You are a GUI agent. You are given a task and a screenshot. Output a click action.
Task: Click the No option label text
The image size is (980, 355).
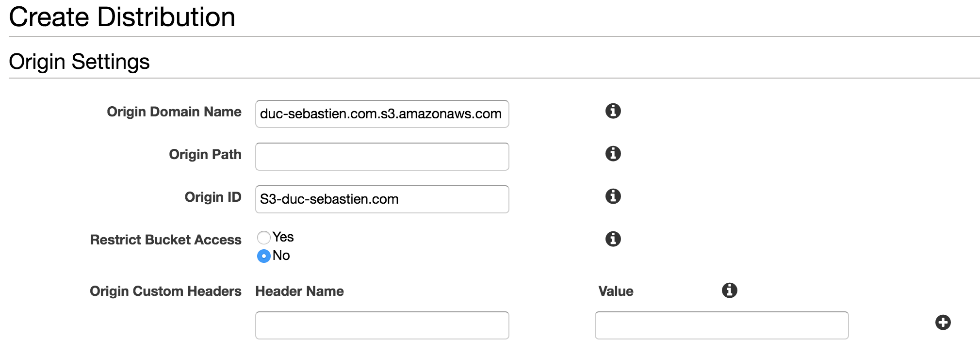pyautogui.click(x=281, y=255)
